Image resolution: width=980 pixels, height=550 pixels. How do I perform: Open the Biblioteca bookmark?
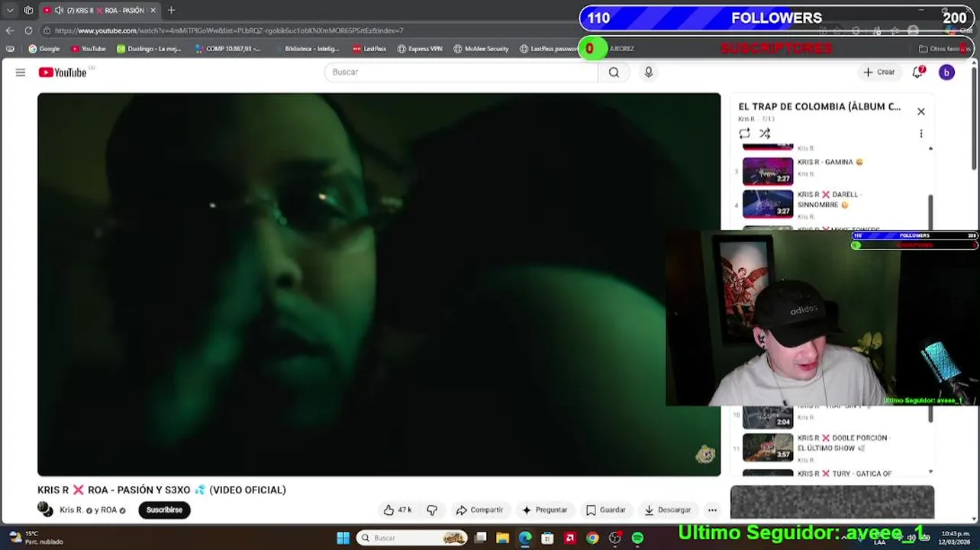[x=306, y=49]
